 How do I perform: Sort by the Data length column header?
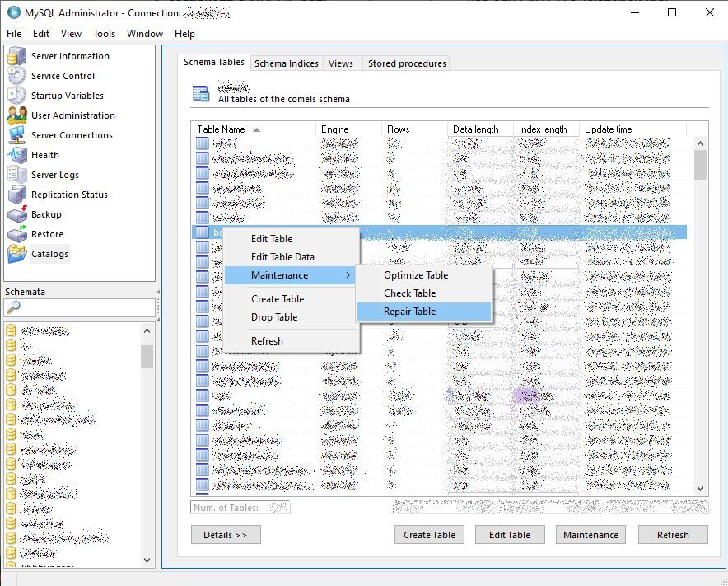(480, 129)
